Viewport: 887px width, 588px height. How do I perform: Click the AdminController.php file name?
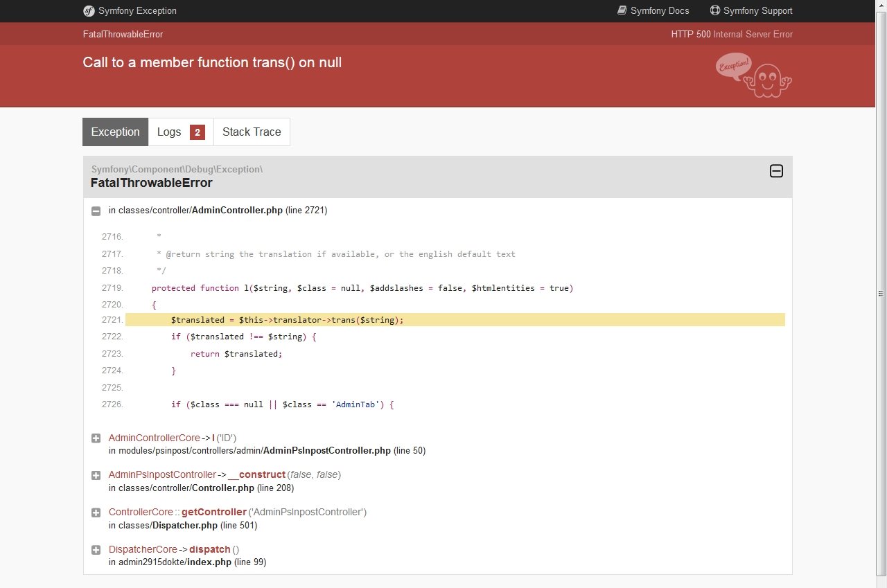(x=237, y=210)
